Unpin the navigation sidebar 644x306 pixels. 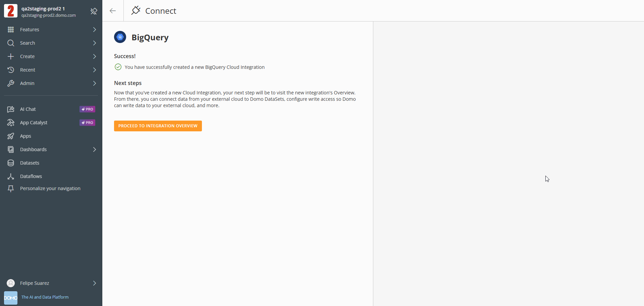(x=94, y=11)
